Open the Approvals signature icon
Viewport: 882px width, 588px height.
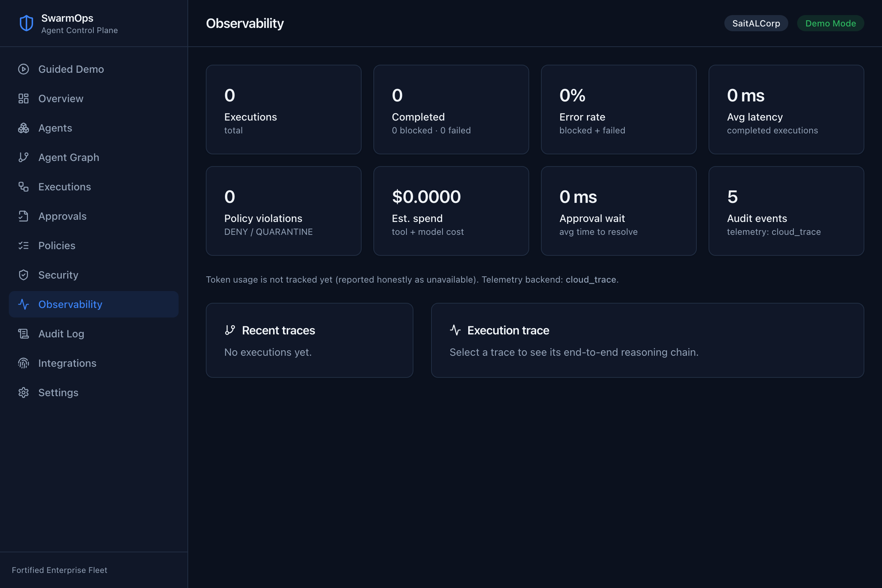click(23, 216)
